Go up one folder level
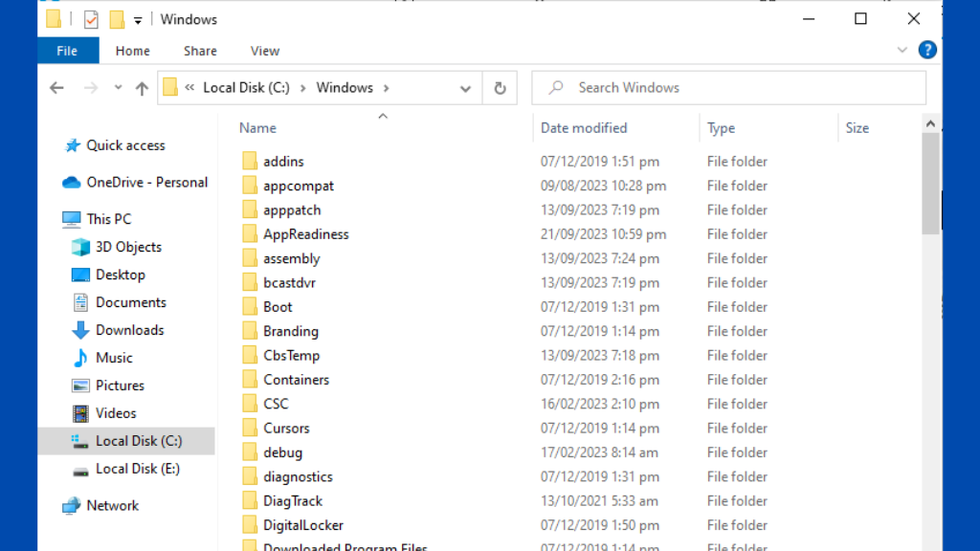Screen dimensions: 980x551 pos(142,88)
